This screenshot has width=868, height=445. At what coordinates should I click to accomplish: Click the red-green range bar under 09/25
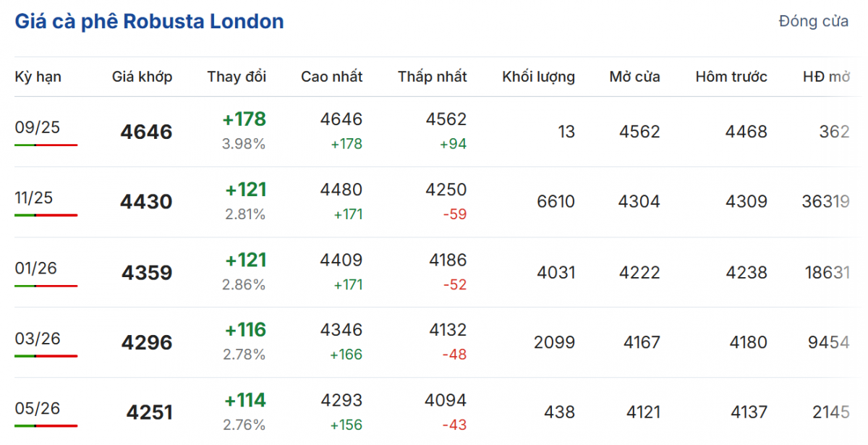(46, 145)
